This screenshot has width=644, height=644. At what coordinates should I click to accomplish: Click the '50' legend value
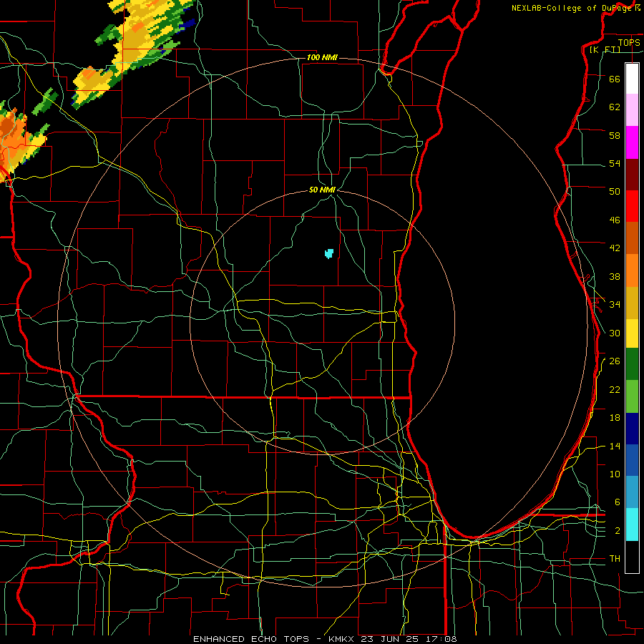(615, 192)
